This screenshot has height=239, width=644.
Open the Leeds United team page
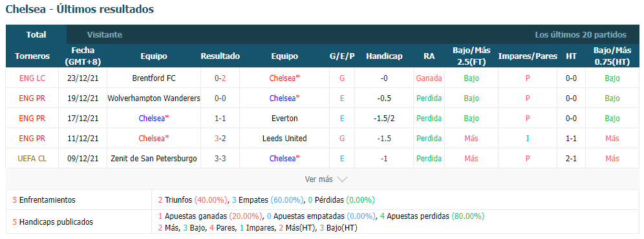coord(284,139)
